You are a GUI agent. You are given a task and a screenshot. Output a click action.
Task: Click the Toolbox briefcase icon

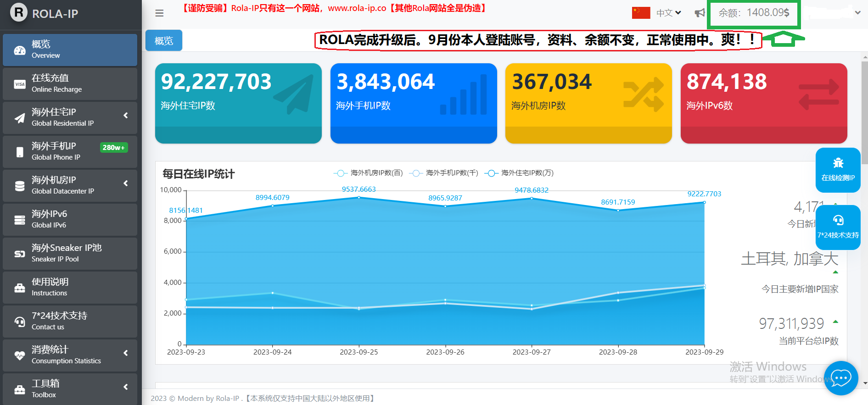tap(20, 389)
